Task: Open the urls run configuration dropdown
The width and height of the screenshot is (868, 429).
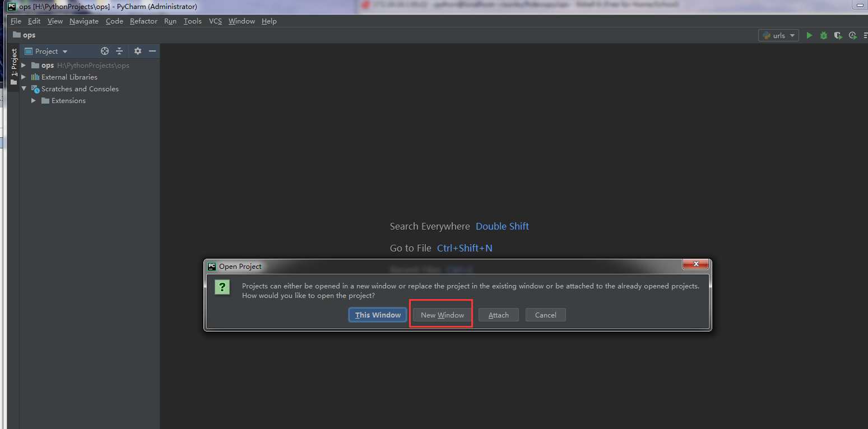Action: pos(778,35)
